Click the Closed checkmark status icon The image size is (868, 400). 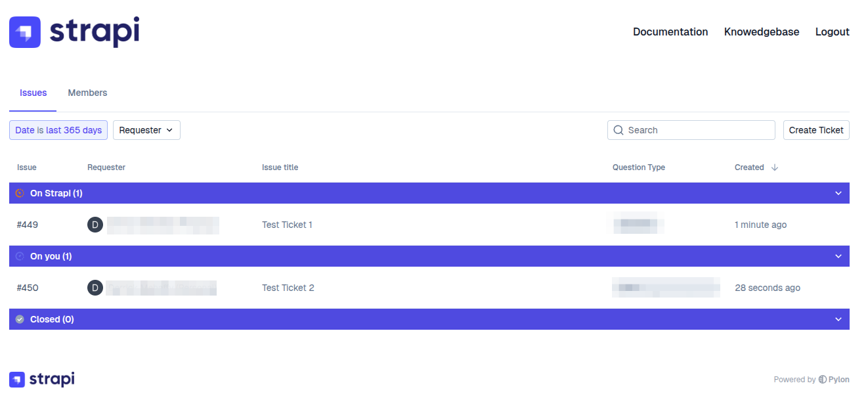point(20,319)
